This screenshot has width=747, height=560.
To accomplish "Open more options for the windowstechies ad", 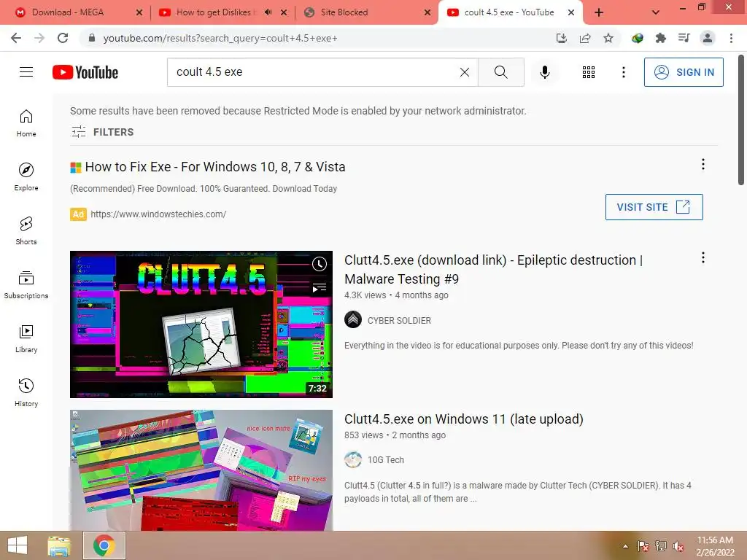I will [x=703, y=164].
